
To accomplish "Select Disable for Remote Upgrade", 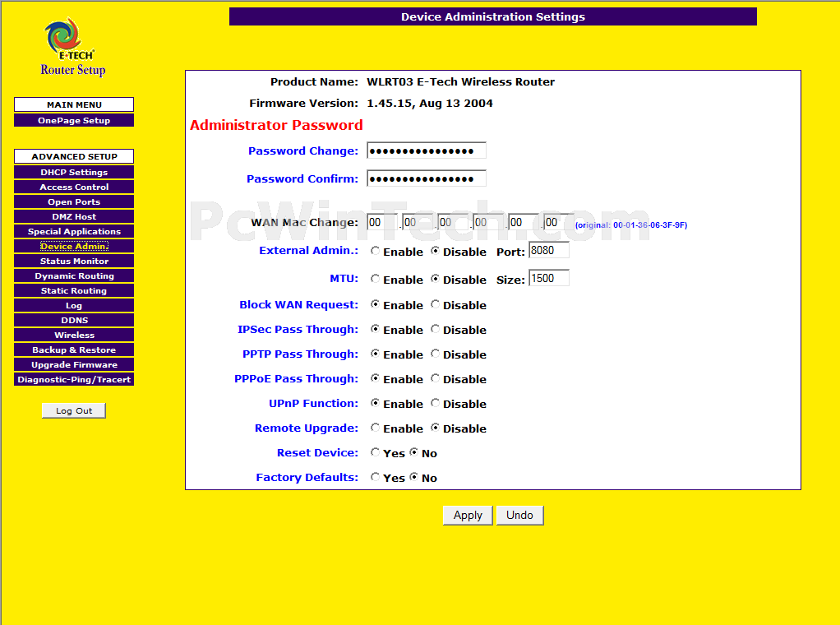I will point(435,428).
